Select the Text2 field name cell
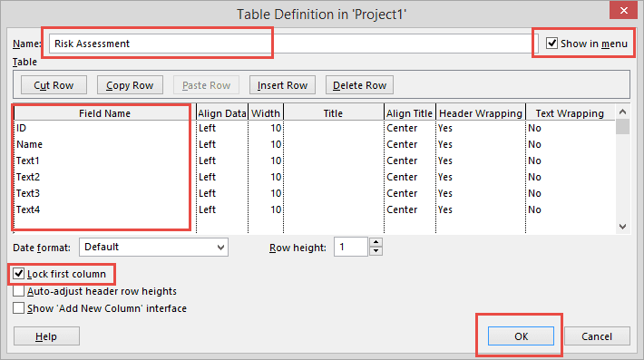Image resolution: width=644 pixels, height=360 pixels. (104, 177)
